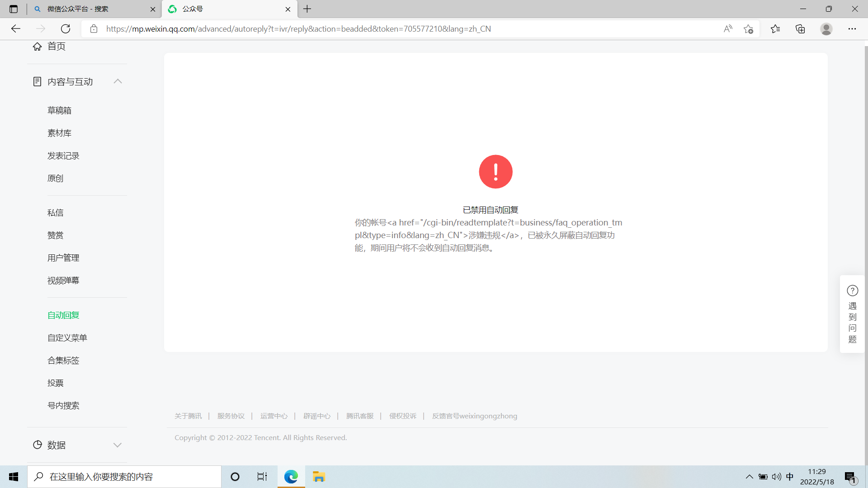
Task: Open the browser Collections icon
Action: [800, 29]
